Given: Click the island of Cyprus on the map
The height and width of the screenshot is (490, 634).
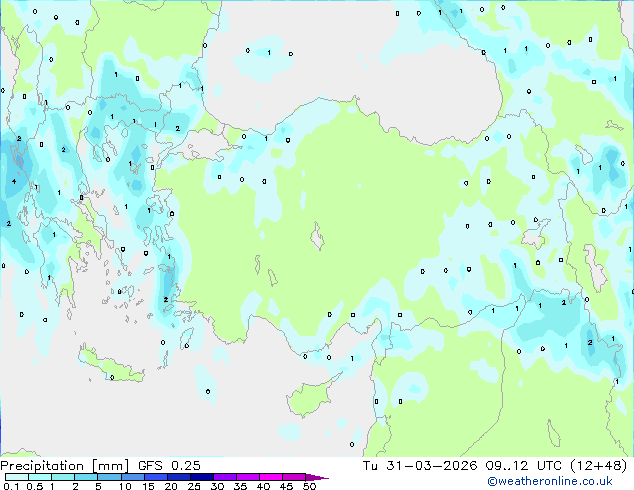Looking at the screenshot, I should click(310, 397).
